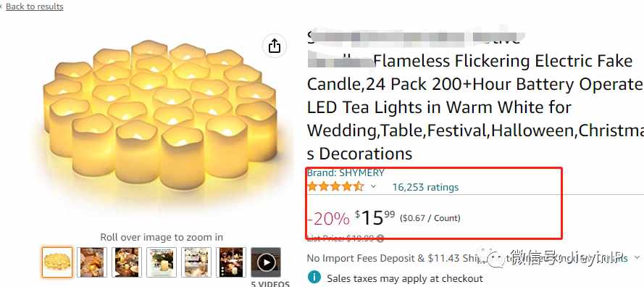Viewport: 644px width, 287px height.
Task: Select the second product thumbnail
Action: coord(92,262)
